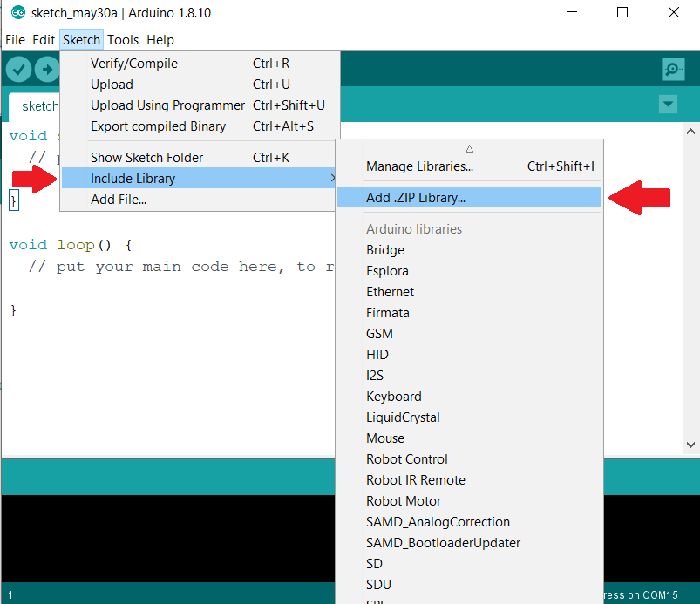Close the Arduino window
The height and width of the screenshot is (604, 700).
tap(674, 12)
